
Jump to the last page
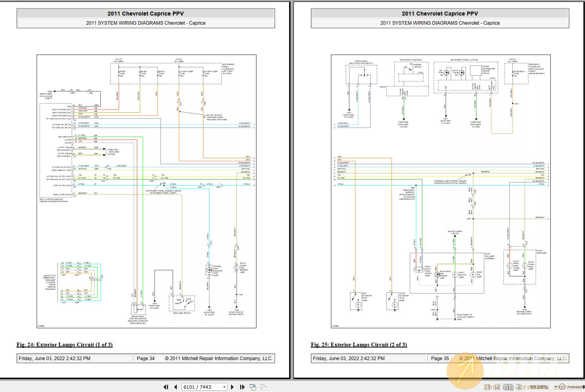pos(242,387)
